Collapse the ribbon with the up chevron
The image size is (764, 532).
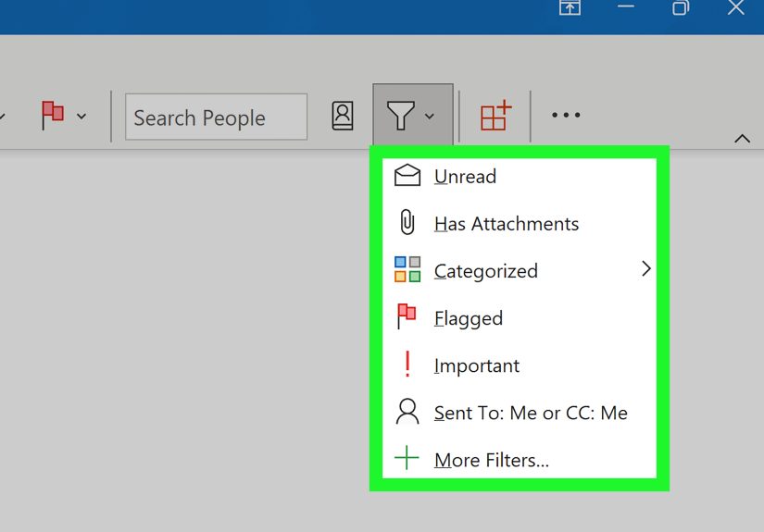[742, 139]
